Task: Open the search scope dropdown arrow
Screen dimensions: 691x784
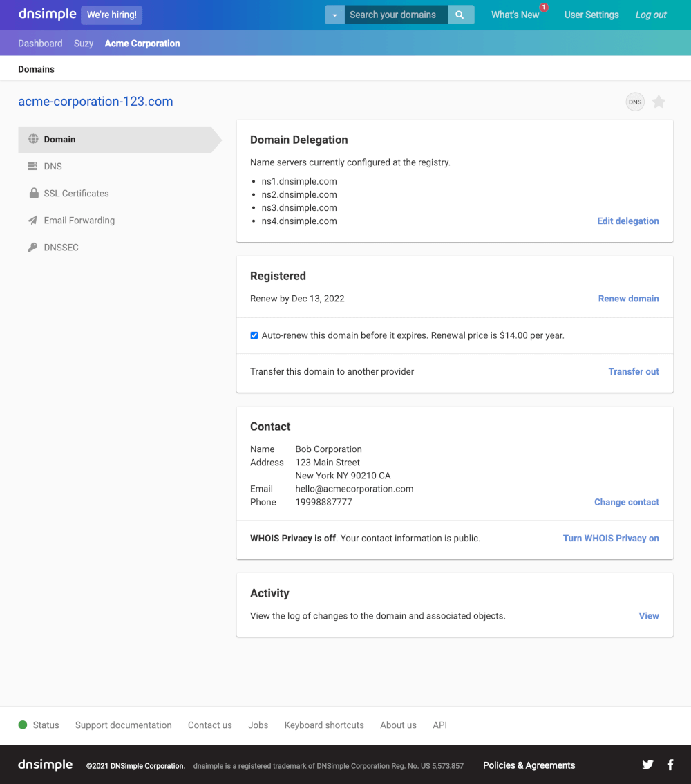Action: pyautogui.click(x=334, y=15)
